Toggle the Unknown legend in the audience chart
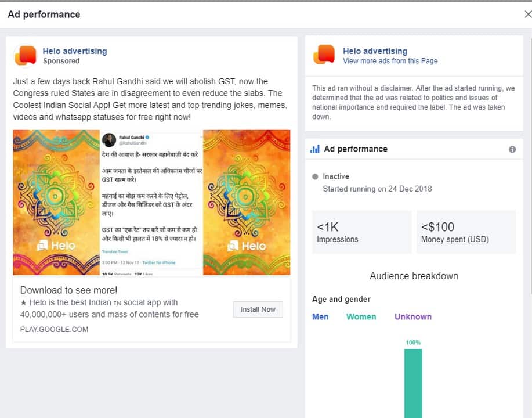532x418 pixels. click(412, 316)
